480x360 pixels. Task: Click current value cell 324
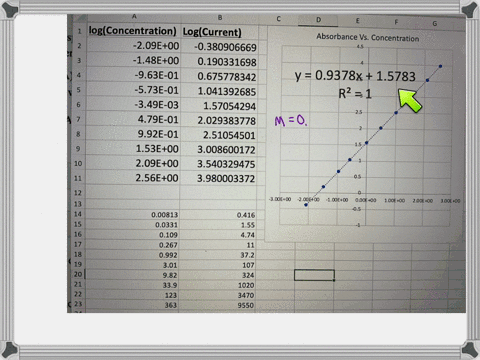218,275
